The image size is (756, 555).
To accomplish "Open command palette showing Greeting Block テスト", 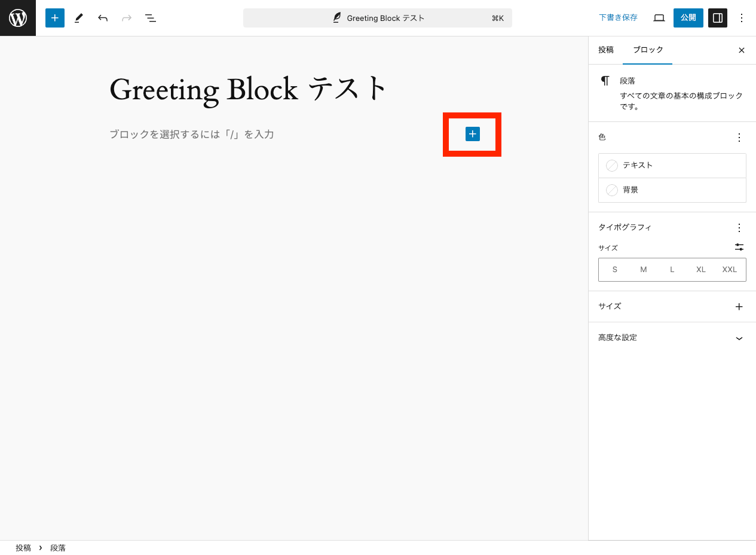I will point(378,18).
